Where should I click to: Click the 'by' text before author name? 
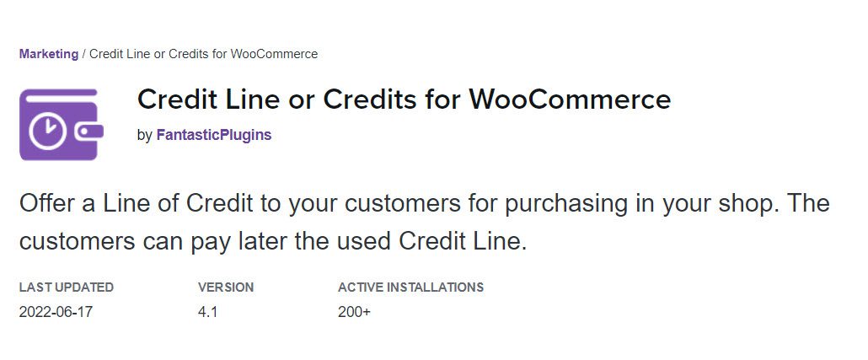(x=144, y=135)
